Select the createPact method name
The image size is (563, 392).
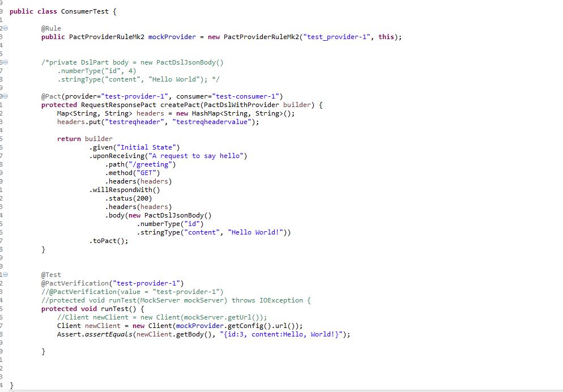pyautogui.click(x=180, y=105)
